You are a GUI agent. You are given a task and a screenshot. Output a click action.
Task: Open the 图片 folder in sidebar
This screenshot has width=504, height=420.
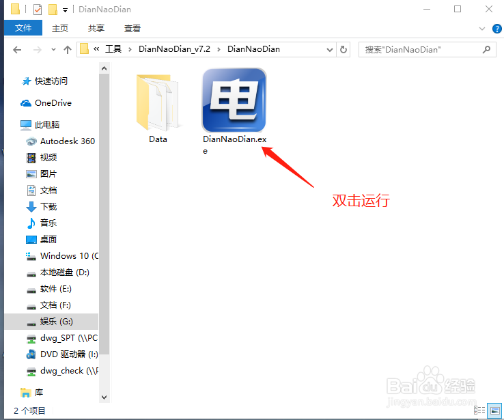pyautogui.click(x=42, y=174)
